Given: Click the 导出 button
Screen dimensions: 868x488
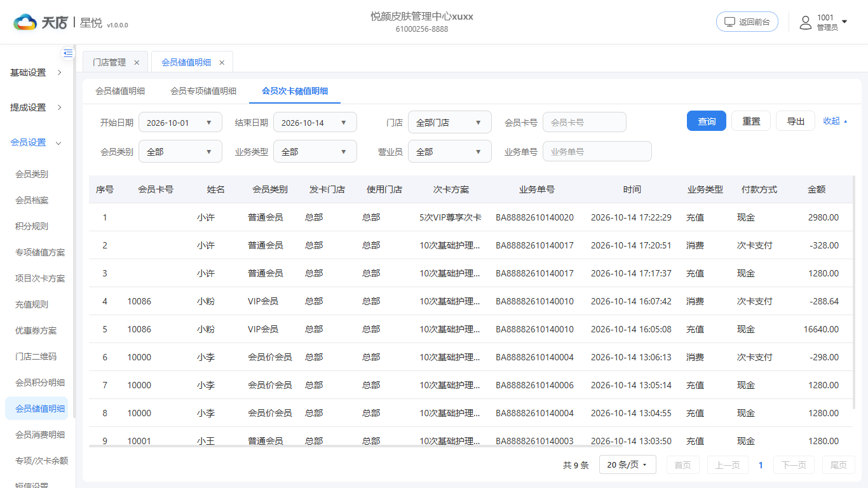Looking at the screenshot, I should click(796, 121).
